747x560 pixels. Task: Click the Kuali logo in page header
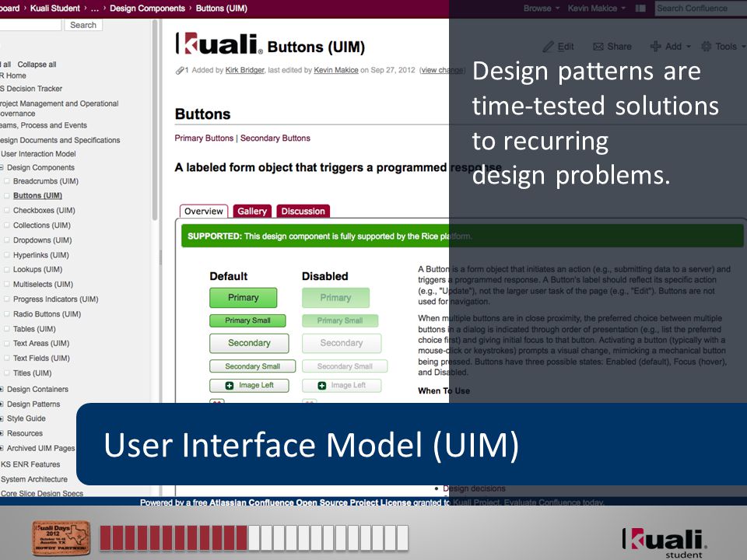pyautogui.click(x=219, y=44)
